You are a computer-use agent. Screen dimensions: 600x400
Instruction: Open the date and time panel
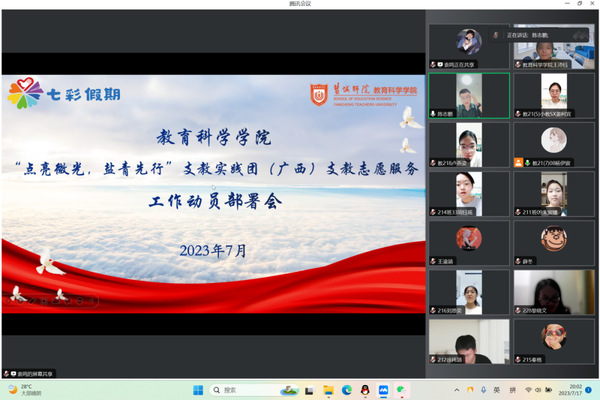568,390
